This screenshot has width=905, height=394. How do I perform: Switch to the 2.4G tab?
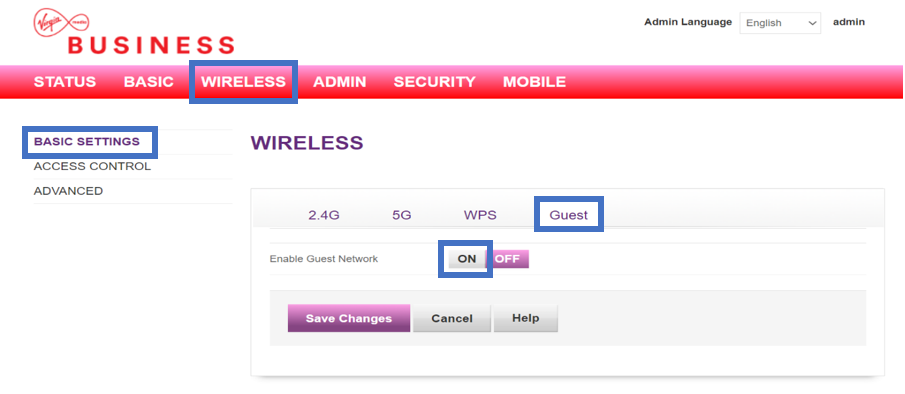[324, 216]
